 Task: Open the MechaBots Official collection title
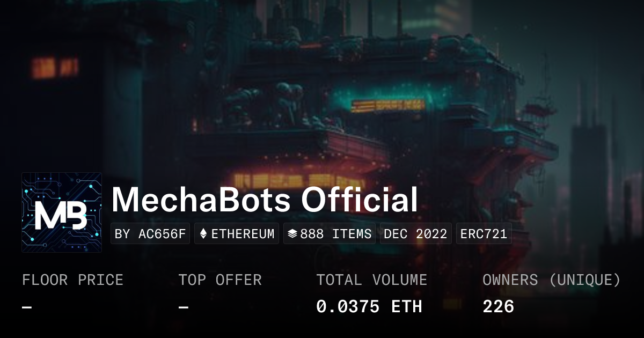(265, 200)
